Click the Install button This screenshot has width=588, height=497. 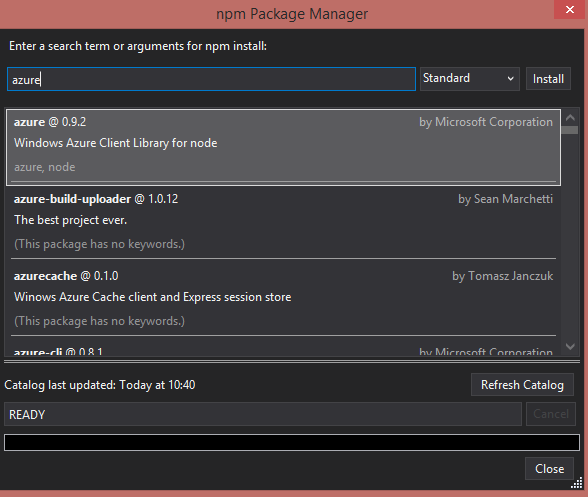click(548, 79)
